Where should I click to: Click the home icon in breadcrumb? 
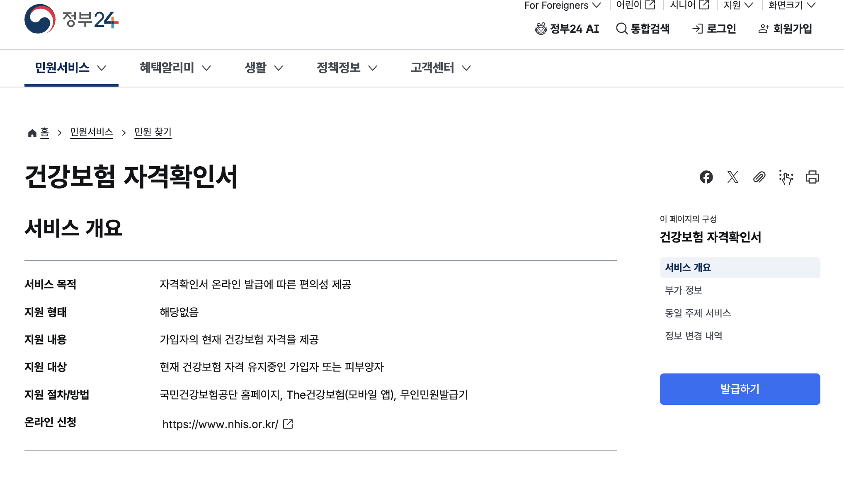pos(32,133)
